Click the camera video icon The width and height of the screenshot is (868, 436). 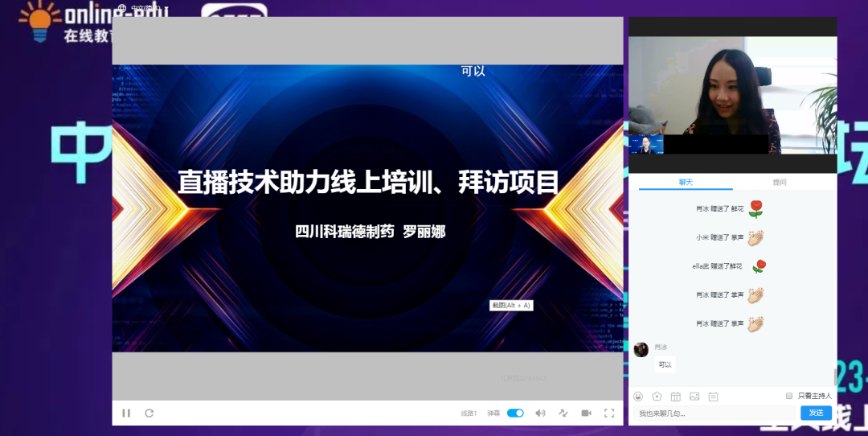(587, 413)
